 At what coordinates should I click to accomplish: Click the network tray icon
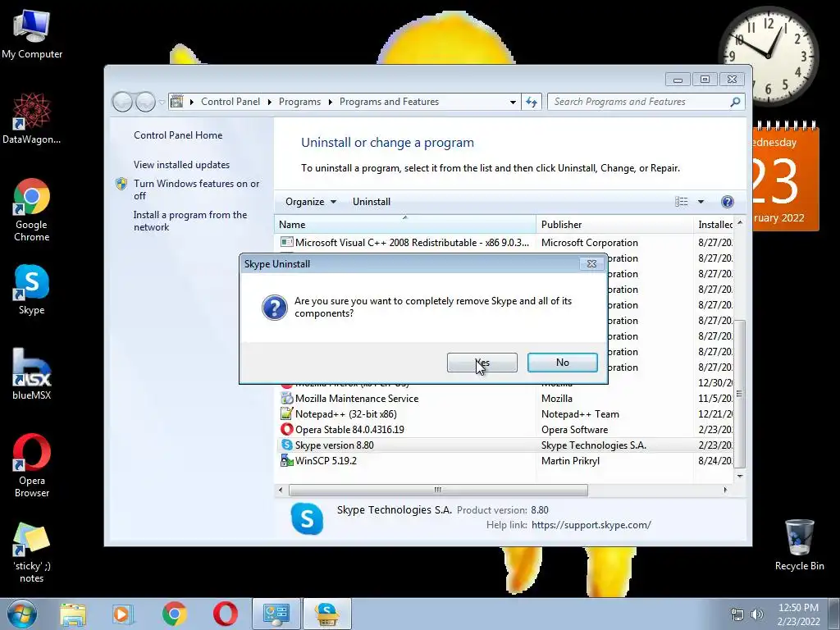pyautogui.click(x=737, y=614)
